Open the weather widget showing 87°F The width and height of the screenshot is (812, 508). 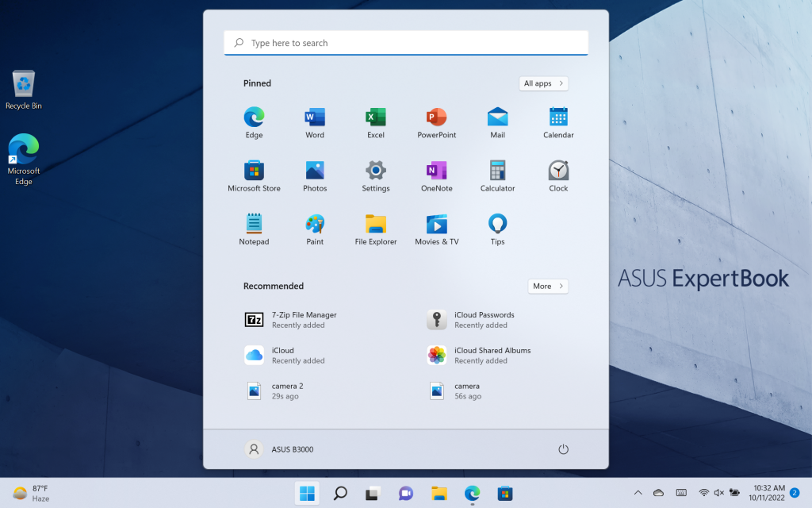[x=31, y=493]
